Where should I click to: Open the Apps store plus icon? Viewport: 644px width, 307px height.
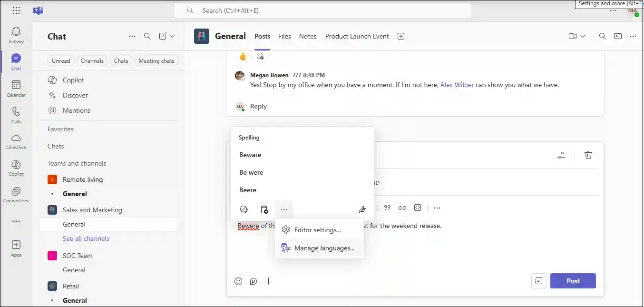16,248
